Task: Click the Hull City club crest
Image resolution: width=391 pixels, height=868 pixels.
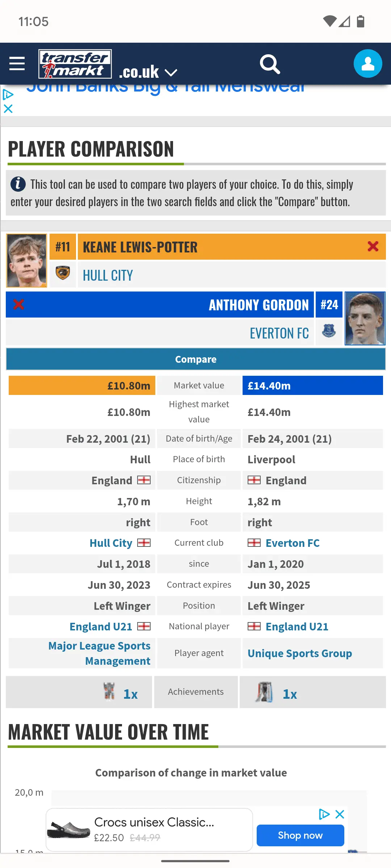Action: pos(63,273)
